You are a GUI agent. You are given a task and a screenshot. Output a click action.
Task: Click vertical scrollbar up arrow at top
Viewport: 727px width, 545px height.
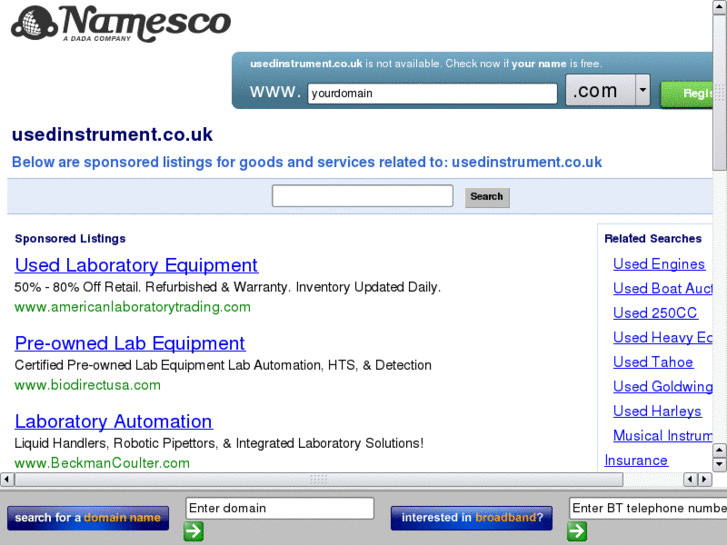[x=720, y=6]
